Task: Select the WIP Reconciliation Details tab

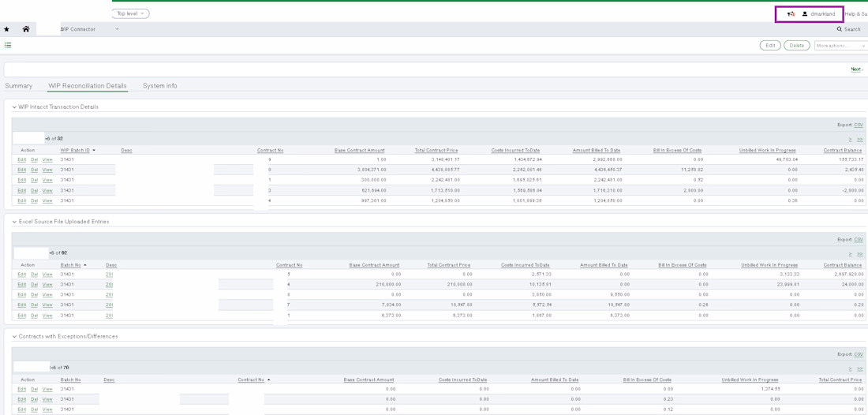Action: (x=88, y=86)
